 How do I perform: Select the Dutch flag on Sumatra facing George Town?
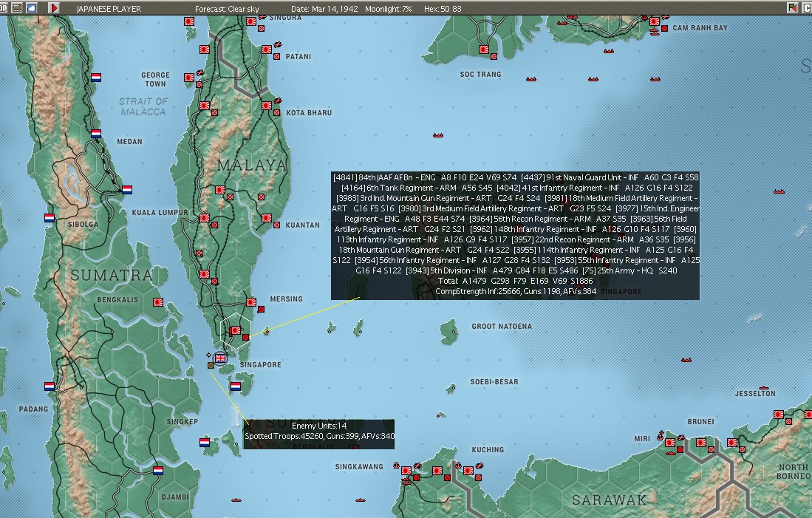(x=96, y=78)
